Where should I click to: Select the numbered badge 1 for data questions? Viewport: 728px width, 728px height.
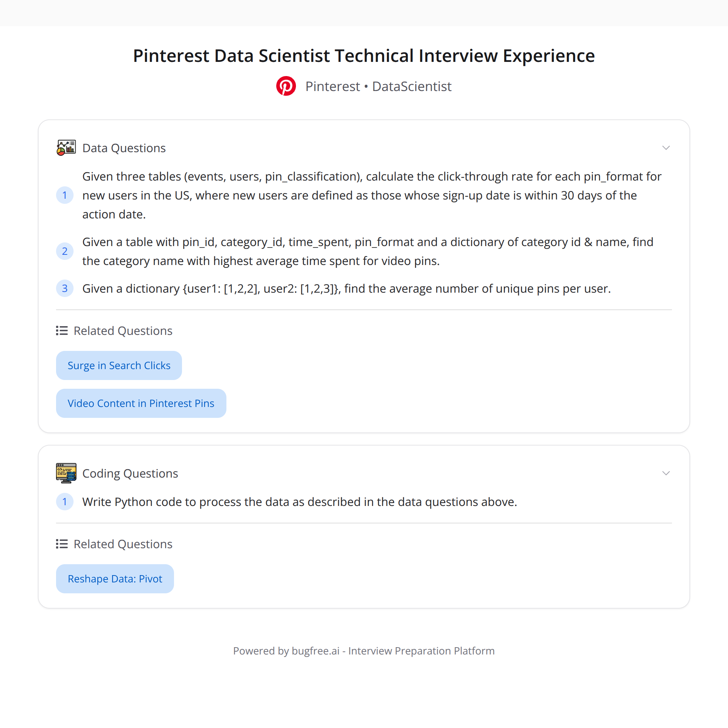65,195
